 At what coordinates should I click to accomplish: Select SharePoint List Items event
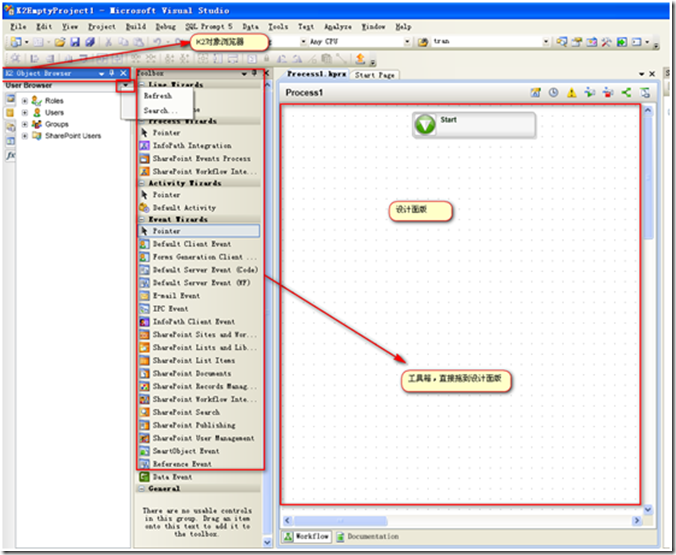click(194, 361)
